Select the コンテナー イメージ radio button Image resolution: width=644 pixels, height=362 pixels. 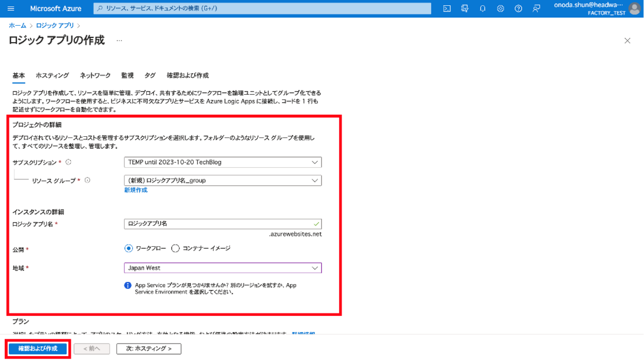[175, 249]
